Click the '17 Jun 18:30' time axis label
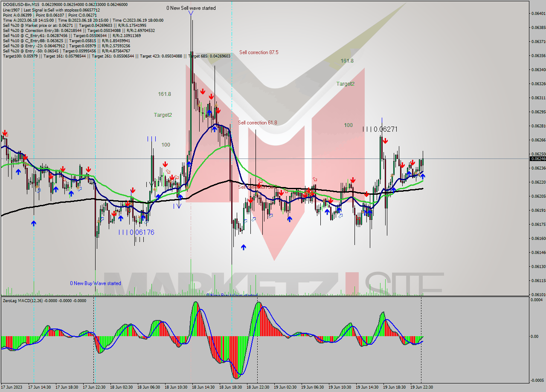The height and width of the screenshot is (392, 546). (67, 387)
